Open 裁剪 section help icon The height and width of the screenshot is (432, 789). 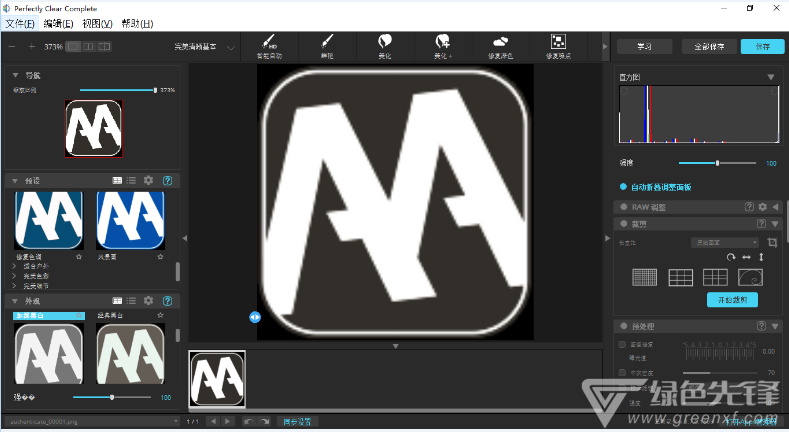[x=761, y=223]
